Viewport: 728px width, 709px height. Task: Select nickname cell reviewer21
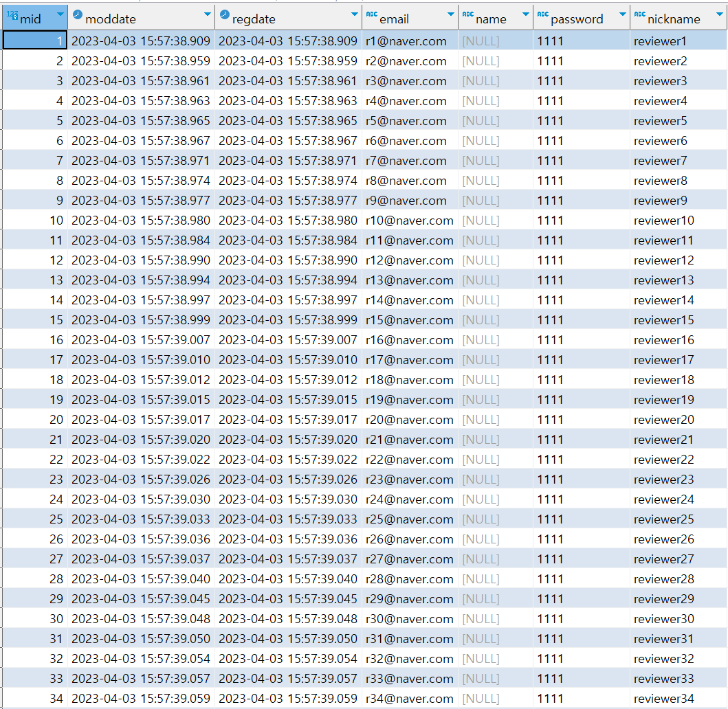[679, 440]
